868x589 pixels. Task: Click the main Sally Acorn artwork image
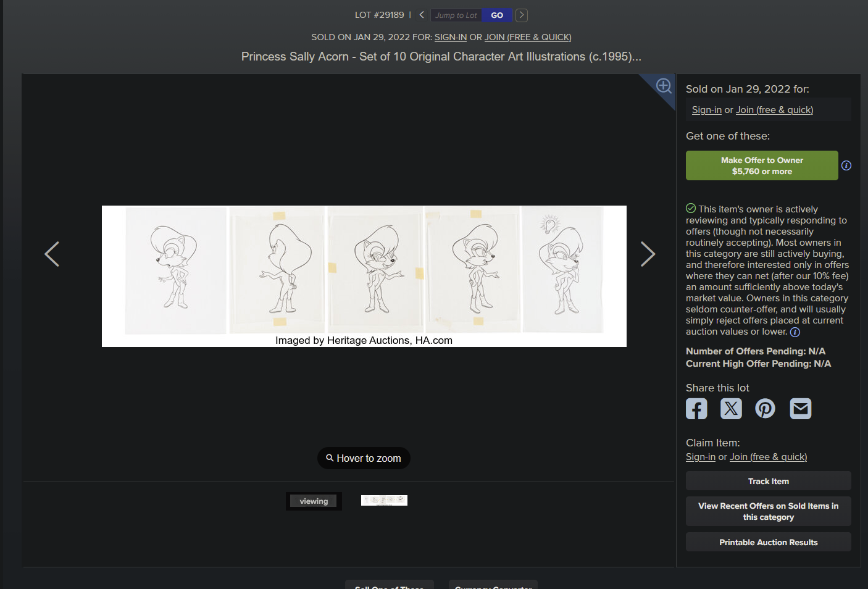pos(364,276)
